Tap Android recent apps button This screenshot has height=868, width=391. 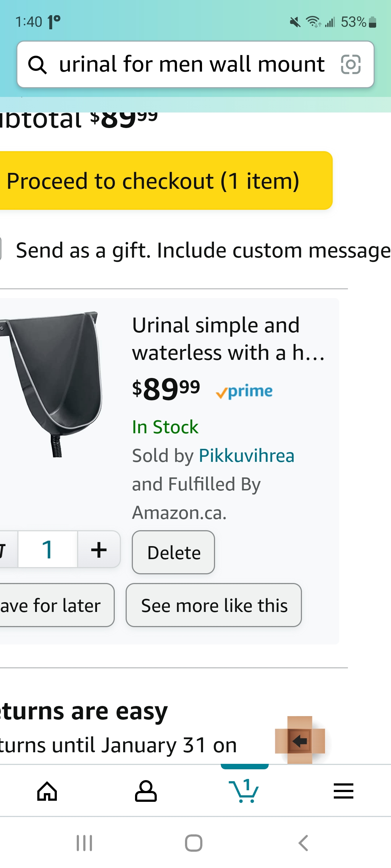84,843
